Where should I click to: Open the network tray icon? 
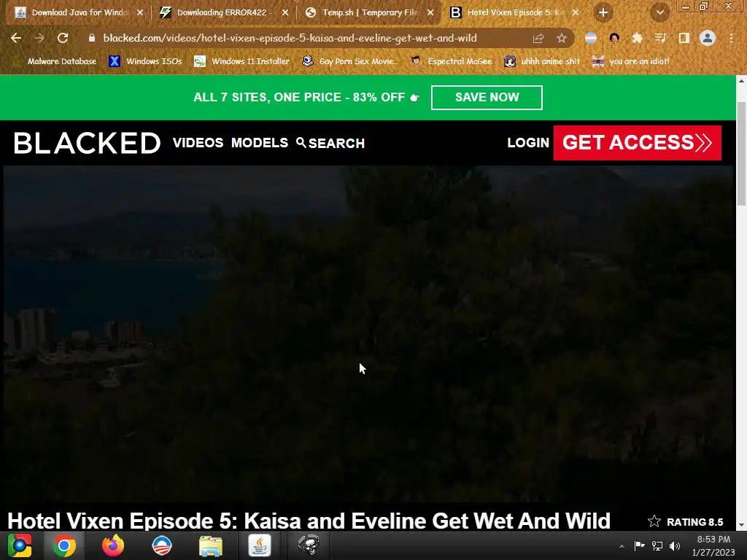coord(657,545)
